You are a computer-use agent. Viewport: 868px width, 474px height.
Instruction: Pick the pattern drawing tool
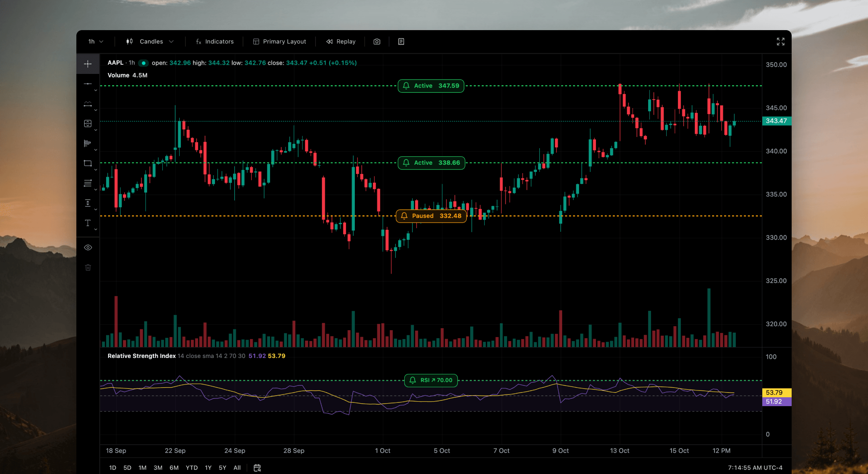point(88,104)
